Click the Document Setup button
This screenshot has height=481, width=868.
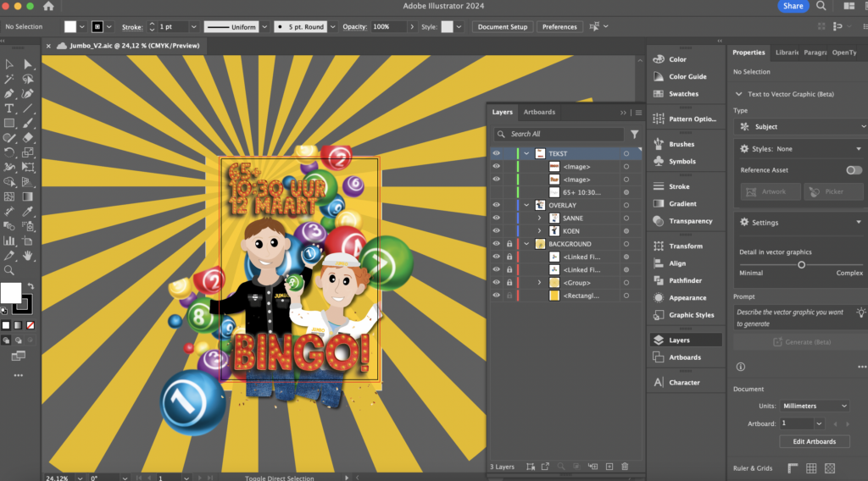point(502,26)
